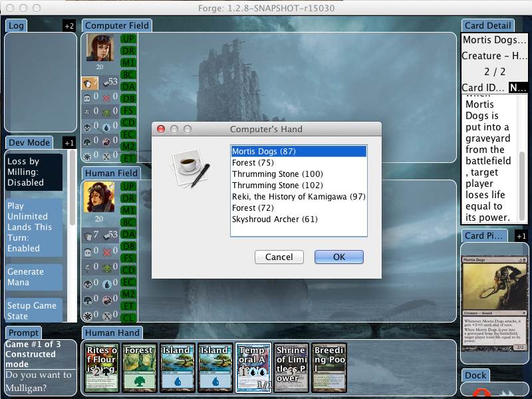Select Skyshroud Archer (61) in the list
The width and height of the screenshot is (532, 399).
click(275, 219)
